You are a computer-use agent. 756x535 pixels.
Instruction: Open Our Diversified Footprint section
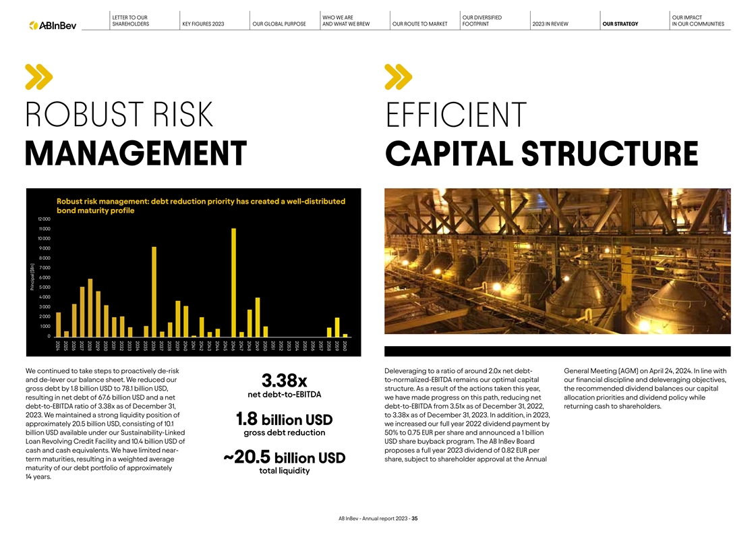(x=482, y=20)
